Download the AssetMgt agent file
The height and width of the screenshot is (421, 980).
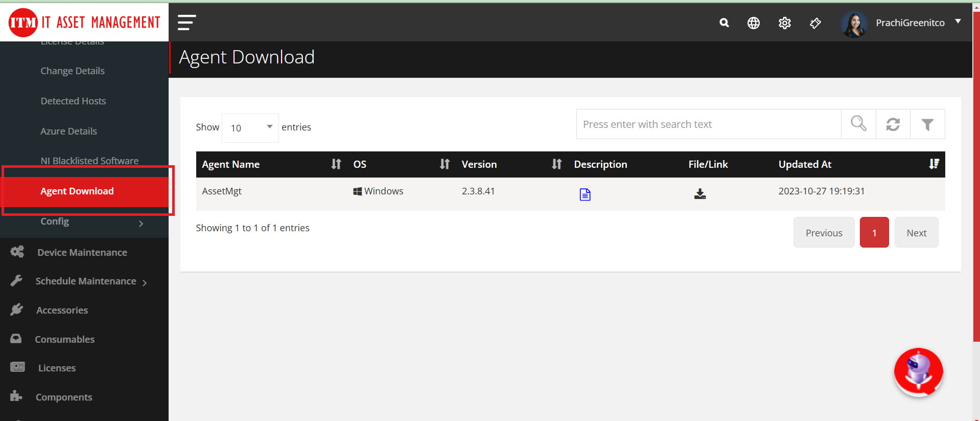pyautogui.click(x=699, y=194)
